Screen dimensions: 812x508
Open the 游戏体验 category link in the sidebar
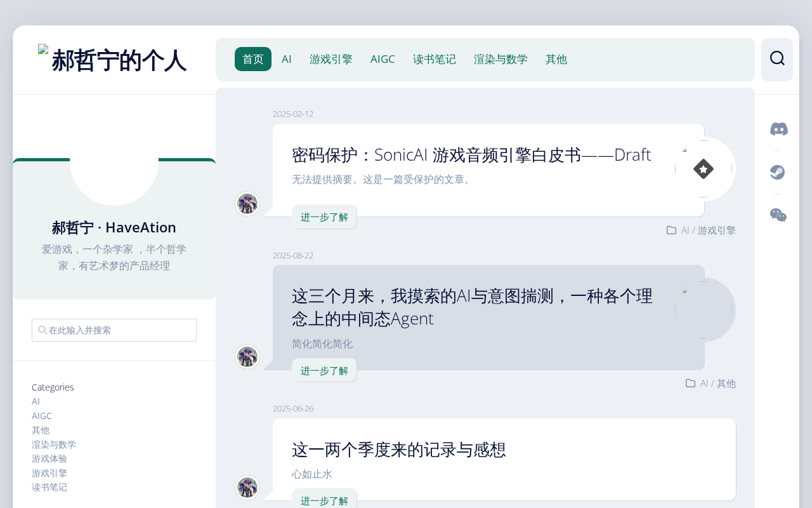49,458
